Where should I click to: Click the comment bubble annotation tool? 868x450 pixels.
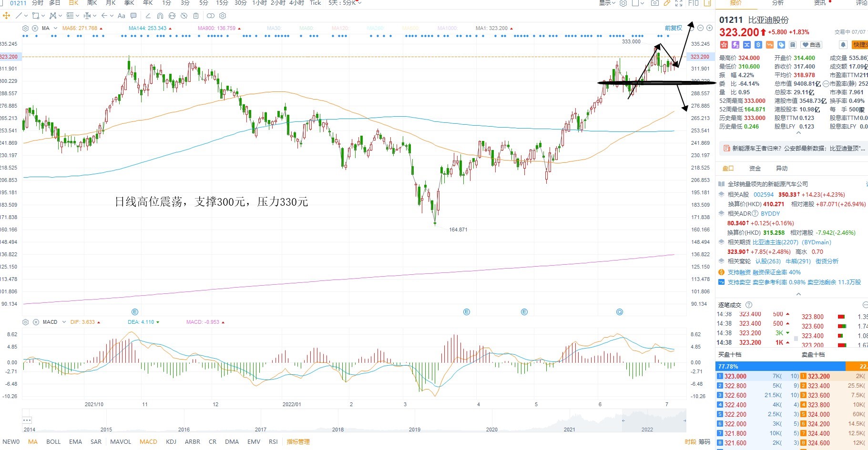click(x=133, y=16)
